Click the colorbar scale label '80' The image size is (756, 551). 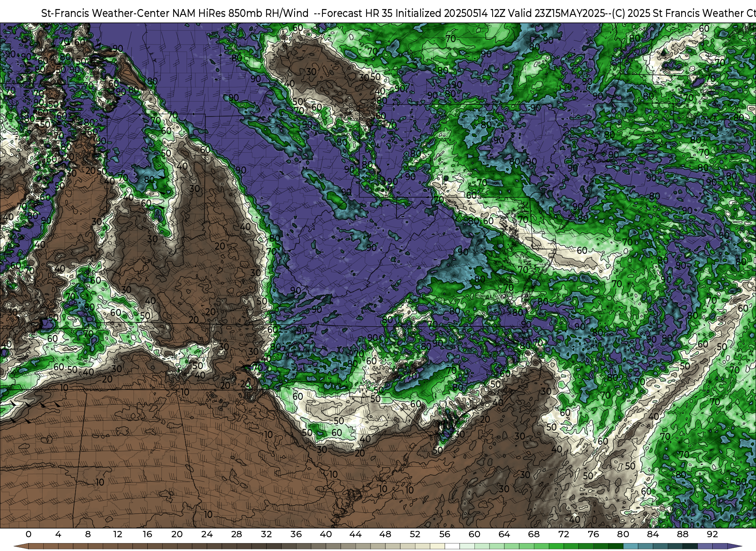pyautogui.click(x=623, y=534)
